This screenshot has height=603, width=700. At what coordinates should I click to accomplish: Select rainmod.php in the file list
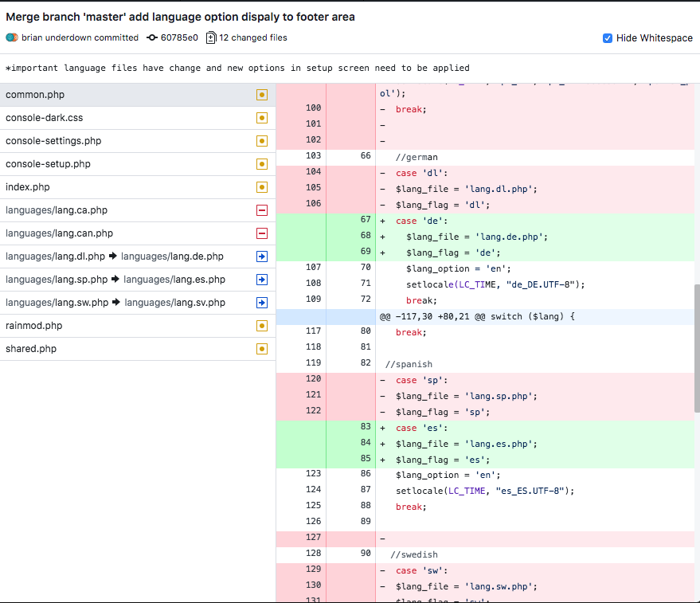(138, 326)
